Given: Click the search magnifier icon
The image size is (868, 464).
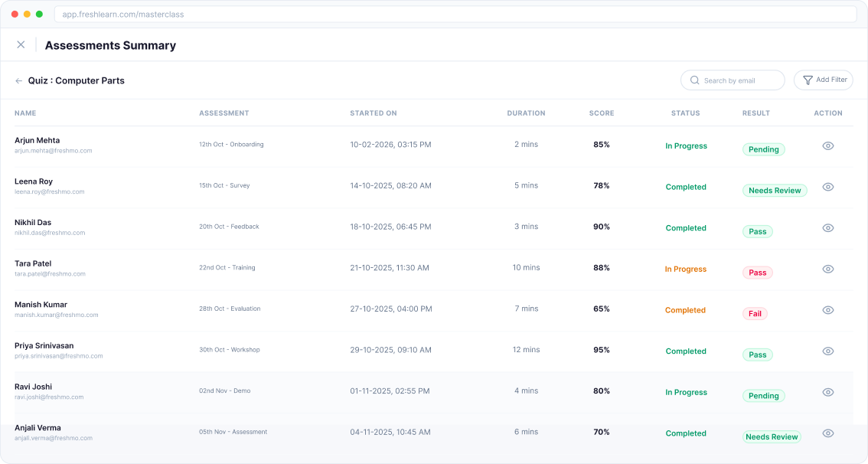Looking at the screenshot, I should pyautogui.click(x=695, y=80).
